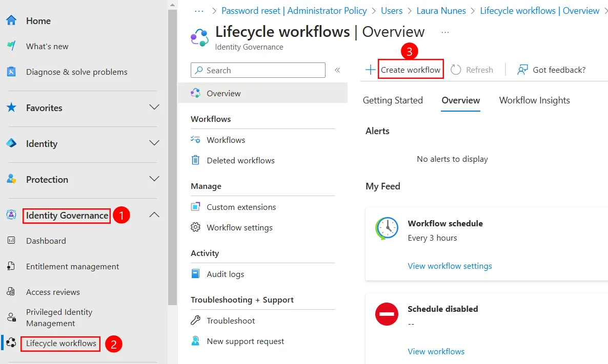Click the plus icon beside Create workflow
Image resolution: width=608 pixels, height=364 pixels.
(370, 70)
